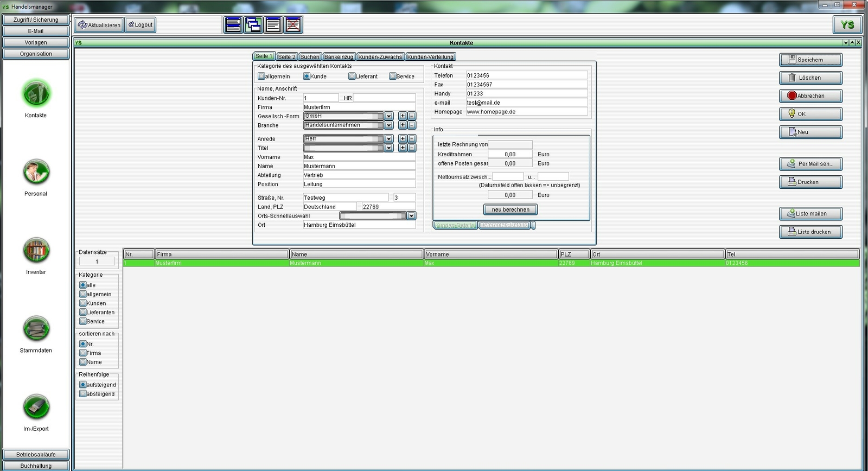Open the Titel dropdown
The image size is (868, 471).
(388, 148)
